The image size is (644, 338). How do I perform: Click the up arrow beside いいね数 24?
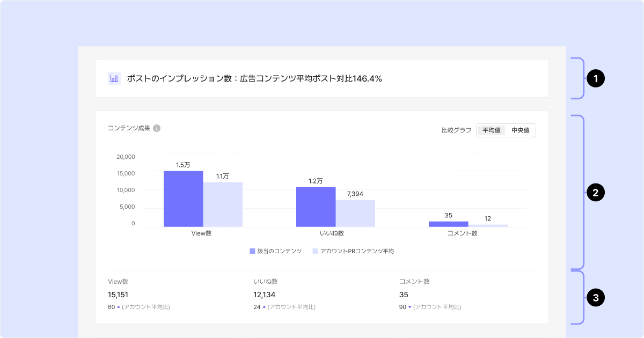coord(264,307)
